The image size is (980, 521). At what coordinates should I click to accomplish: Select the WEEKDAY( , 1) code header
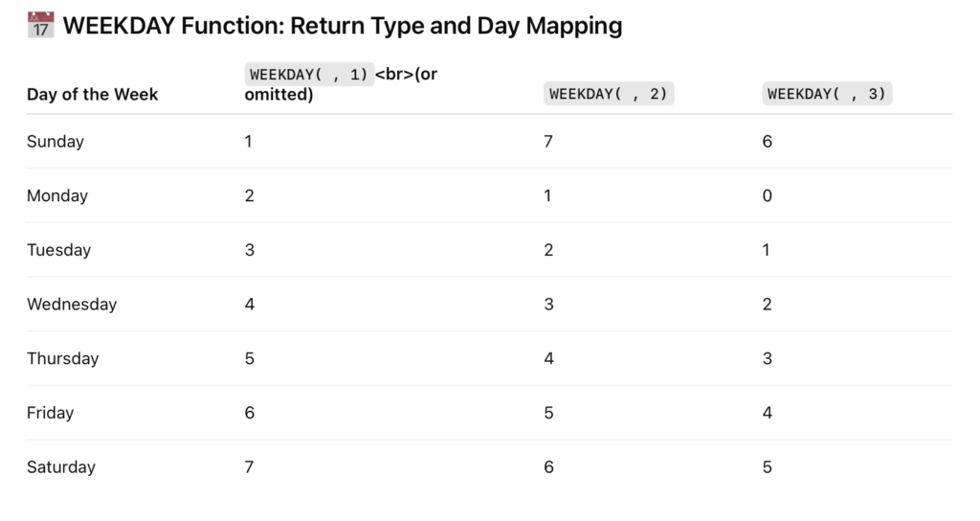309,75
